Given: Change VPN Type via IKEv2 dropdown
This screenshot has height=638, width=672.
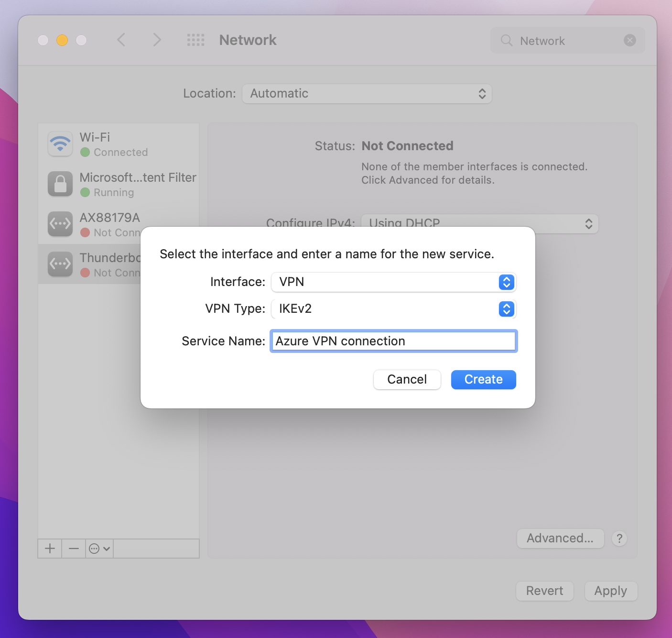Looking at the screenshot, I should (x=506, y=309).
